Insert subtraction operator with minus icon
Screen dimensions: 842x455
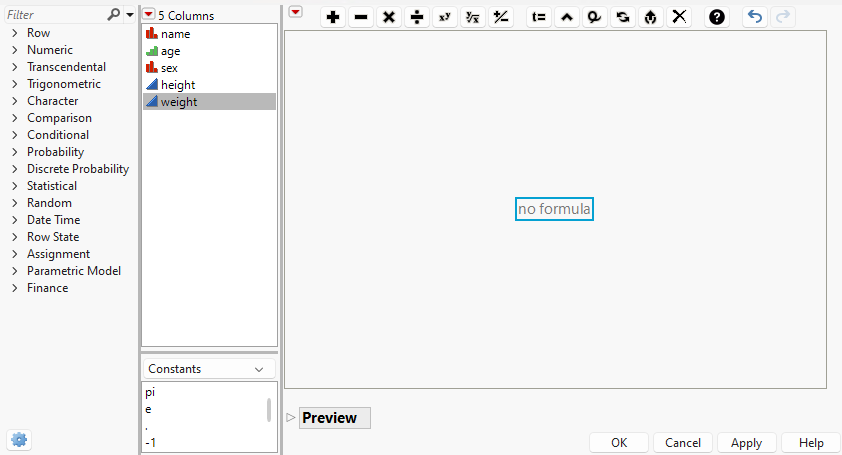361,17
